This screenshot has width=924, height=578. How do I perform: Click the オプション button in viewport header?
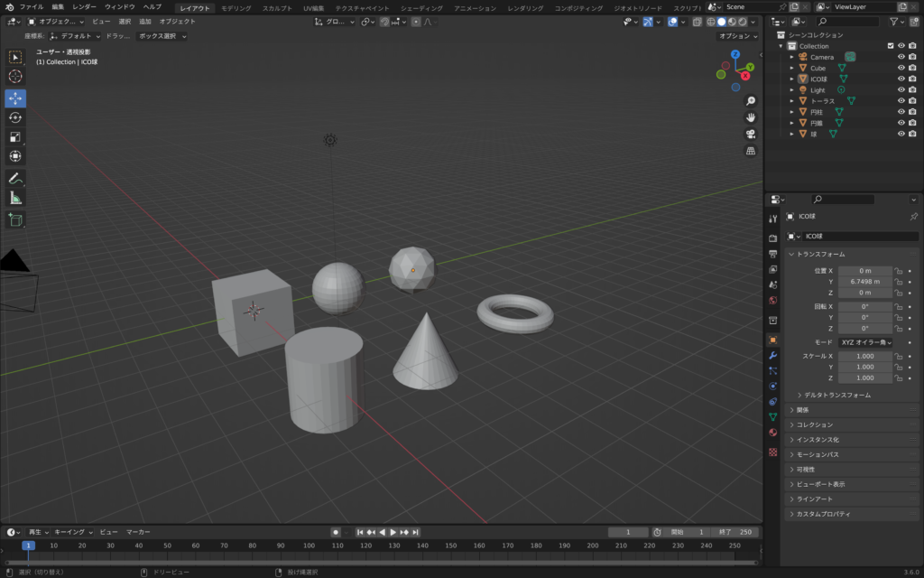point(737,36)
